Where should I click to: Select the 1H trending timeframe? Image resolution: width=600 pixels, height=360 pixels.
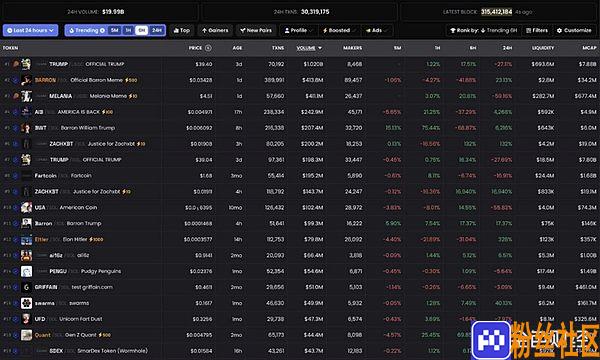point(128,30)
